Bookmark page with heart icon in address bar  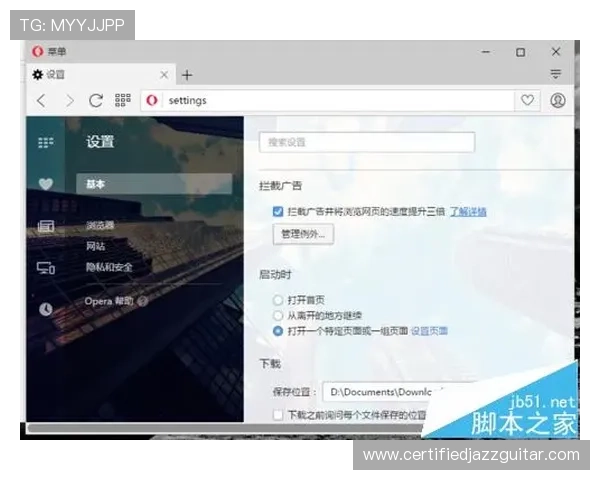tap(527, 100)
